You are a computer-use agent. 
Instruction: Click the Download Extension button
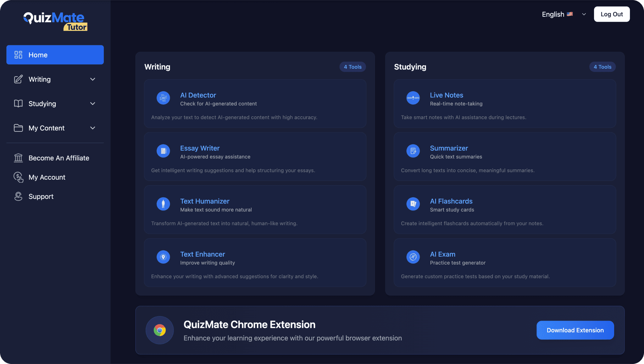[x=575, y=330]
